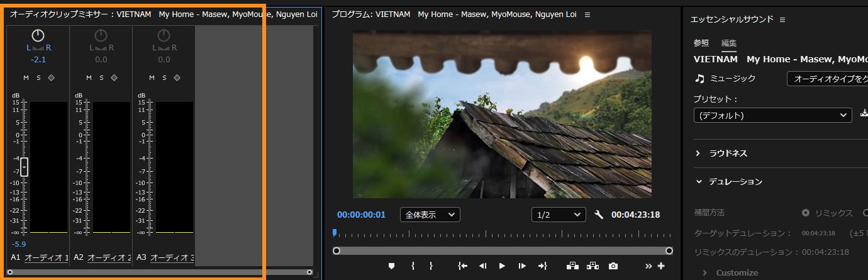
Task: Click the blue timecode 00:00:00:01
Action: [361, 215]
